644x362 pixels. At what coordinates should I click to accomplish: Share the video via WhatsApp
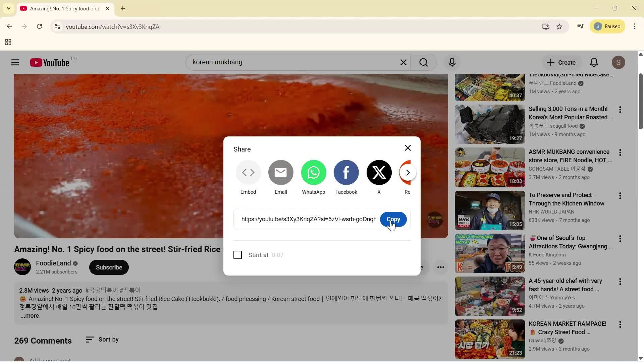(313, 172)
